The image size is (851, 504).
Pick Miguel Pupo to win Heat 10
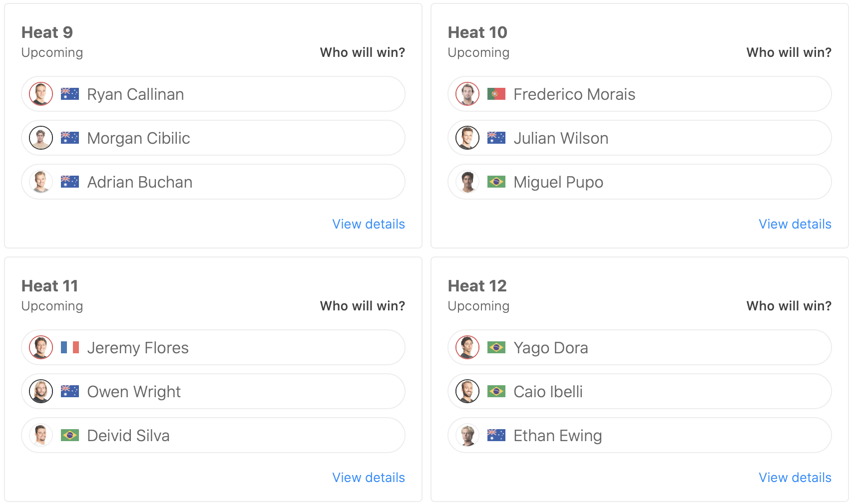click(x=639, y=182)
